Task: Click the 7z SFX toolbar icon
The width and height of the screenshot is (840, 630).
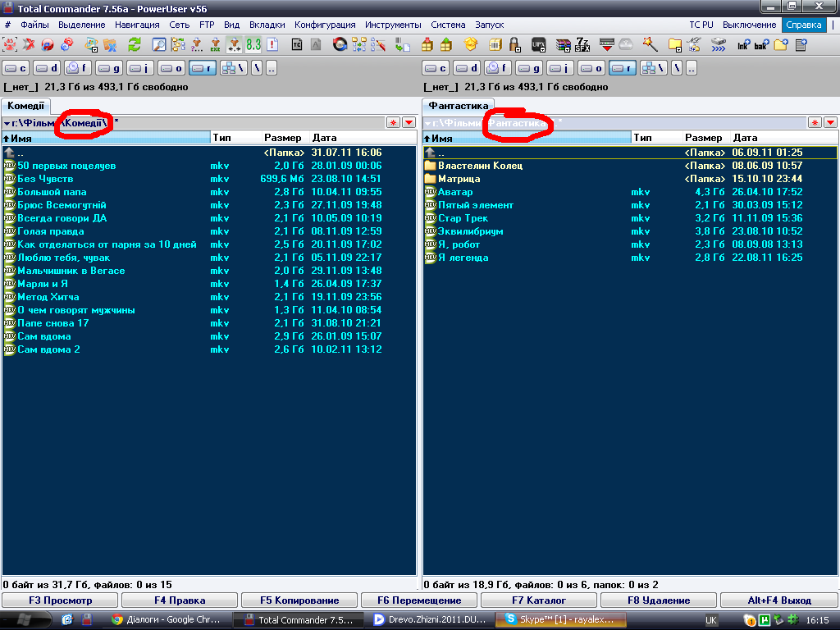Action: coord(582,44)
